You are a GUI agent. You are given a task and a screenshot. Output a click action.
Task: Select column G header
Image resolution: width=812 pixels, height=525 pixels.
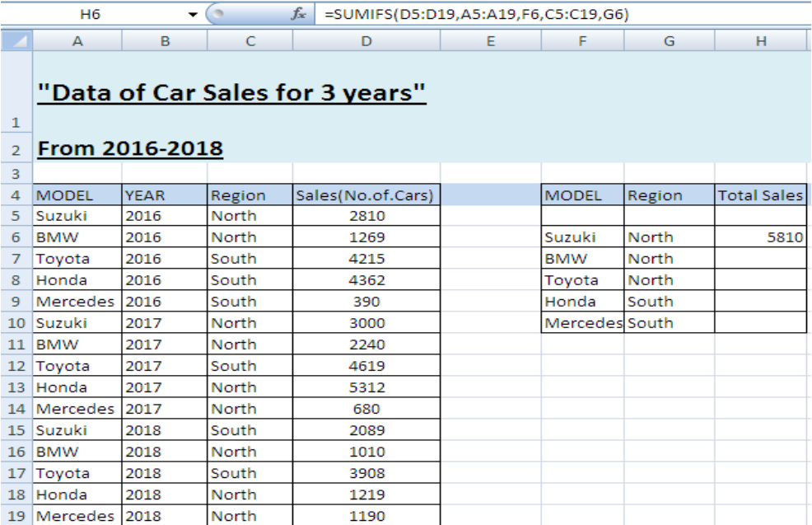coord(669,41)
